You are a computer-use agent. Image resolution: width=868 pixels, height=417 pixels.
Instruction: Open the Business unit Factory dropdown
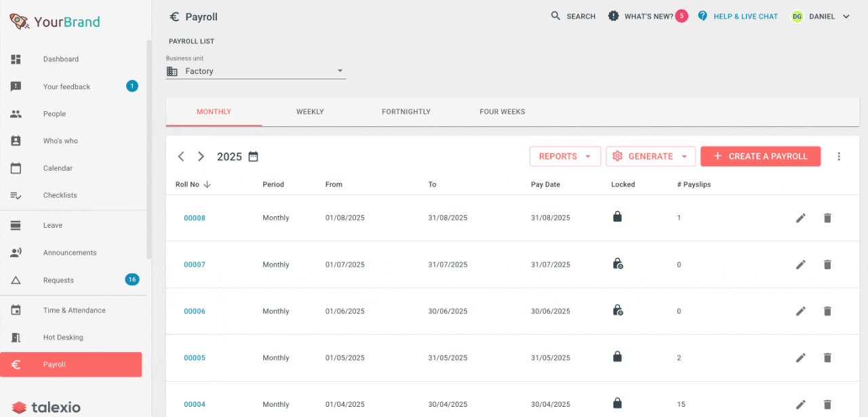(256, 71)
